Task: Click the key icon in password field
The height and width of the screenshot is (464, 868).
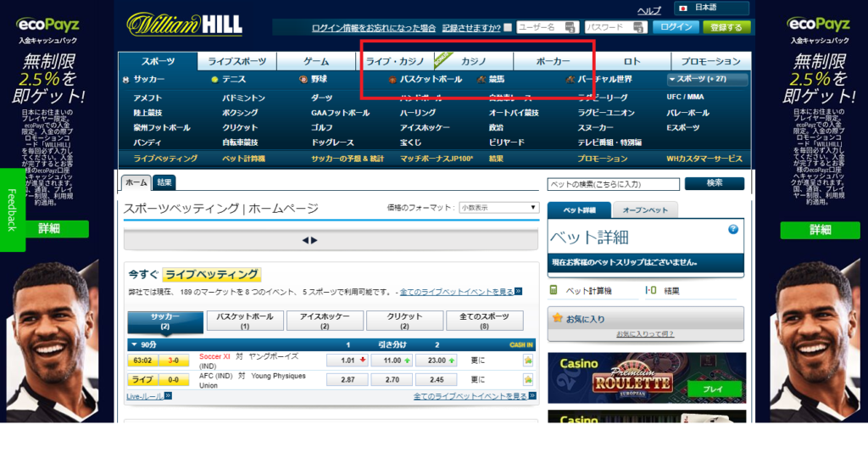Action: coord(638,27)
